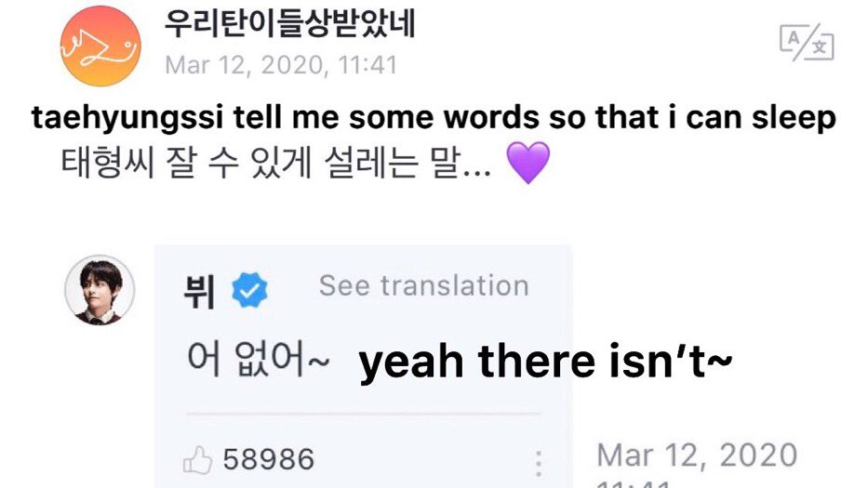The height and width of the screenshot is (488, 868).
Task: Click the purple heart emoji in the post
Action: click(x=527, y=164)
